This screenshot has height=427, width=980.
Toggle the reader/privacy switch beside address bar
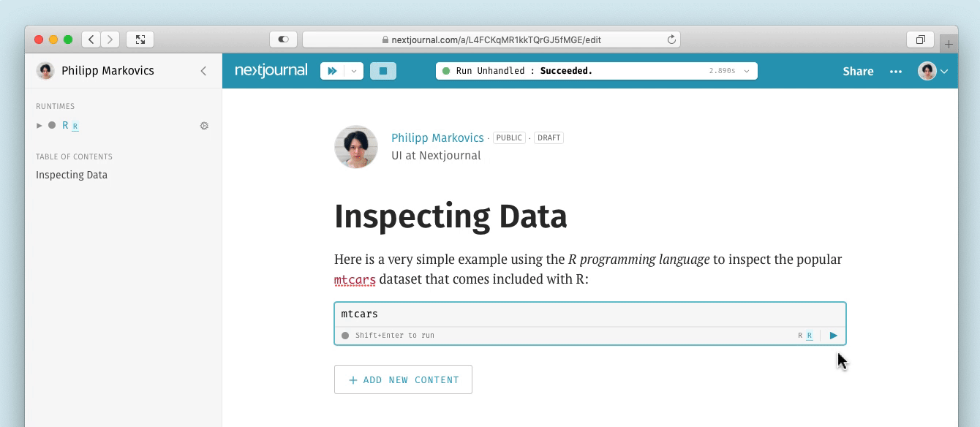click(283, 39)
